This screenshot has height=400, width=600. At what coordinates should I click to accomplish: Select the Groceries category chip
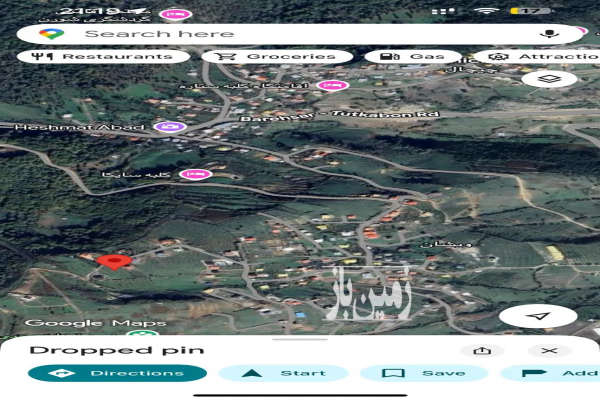point(277,57)
